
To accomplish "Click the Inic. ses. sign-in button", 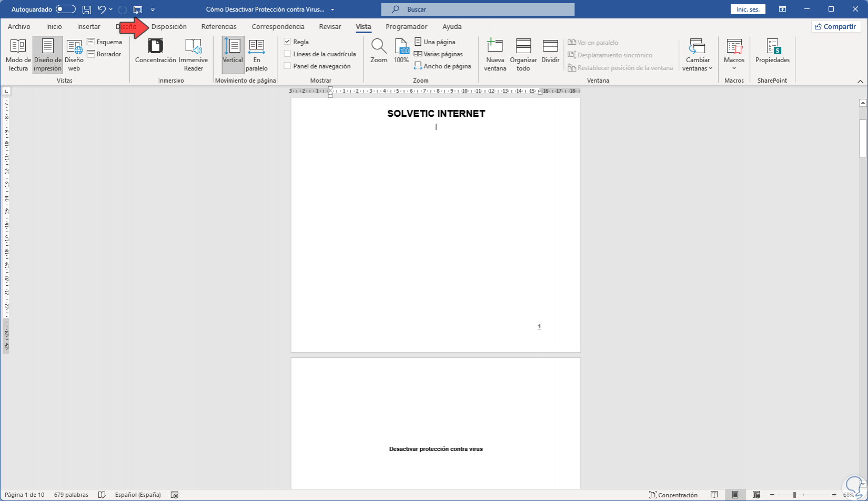I will coord(748,9).
